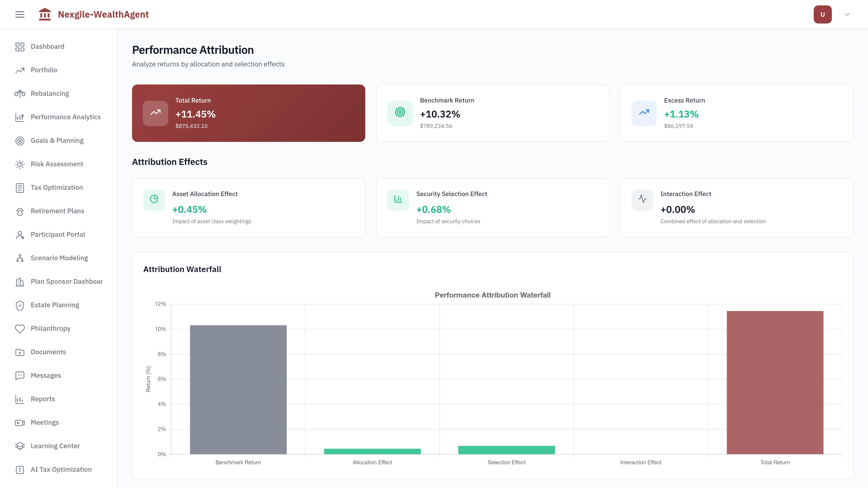Select the Goals & Planning target icon

tap(19, 141)
